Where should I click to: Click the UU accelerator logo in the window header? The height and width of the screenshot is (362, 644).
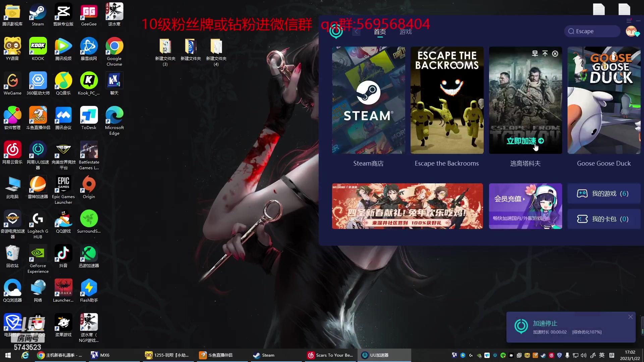pyautogui.click(x=336, y=32)
